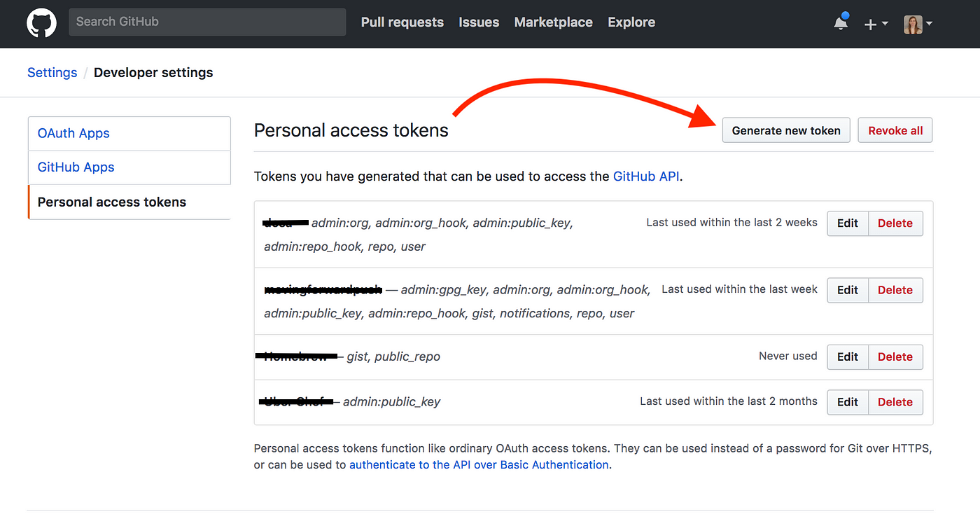Click Generate new token button

click(x=786, y=130)
